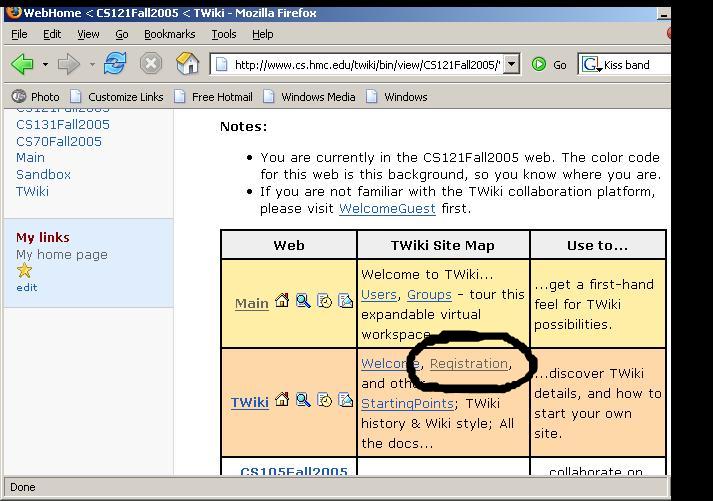Image resolution: width=713 pixels, height=501 pixels.
Task: Click the circled Registration link
Action: [x=469, y=364]
